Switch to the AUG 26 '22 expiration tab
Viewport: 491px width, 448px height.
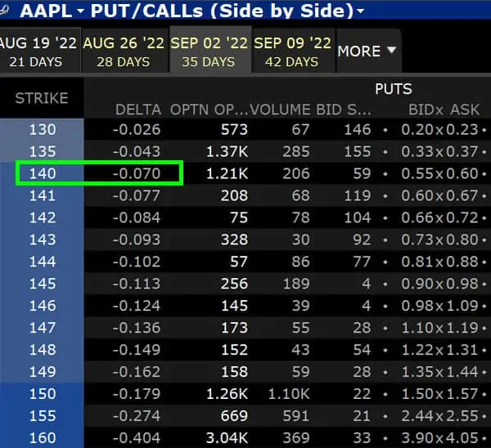(122, 51)
